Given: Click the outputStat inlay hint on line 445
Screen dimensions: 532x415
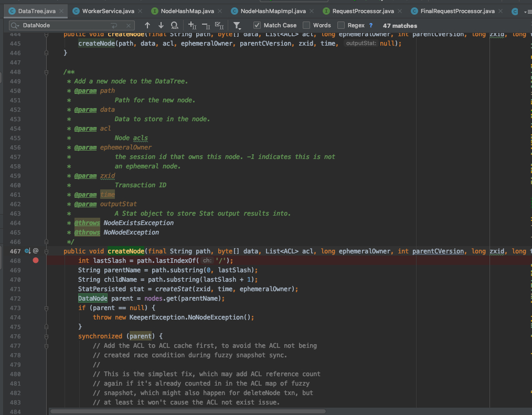Looking at the screenshot, I should [361, 44].
